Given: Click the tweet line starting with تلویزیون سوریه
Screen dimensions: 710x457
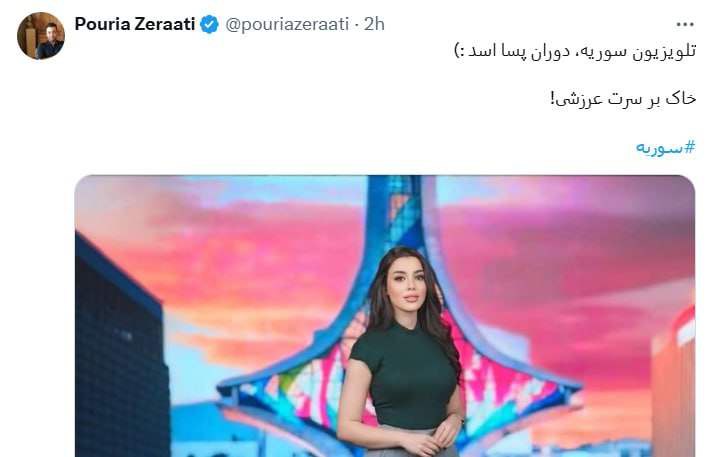Looking at the screenshot, I should [575, 51].
